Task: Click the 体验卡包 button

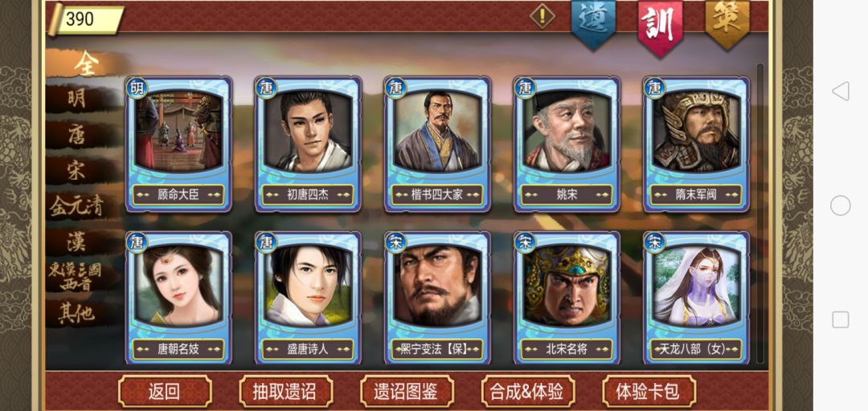Action: pos(649,392)
